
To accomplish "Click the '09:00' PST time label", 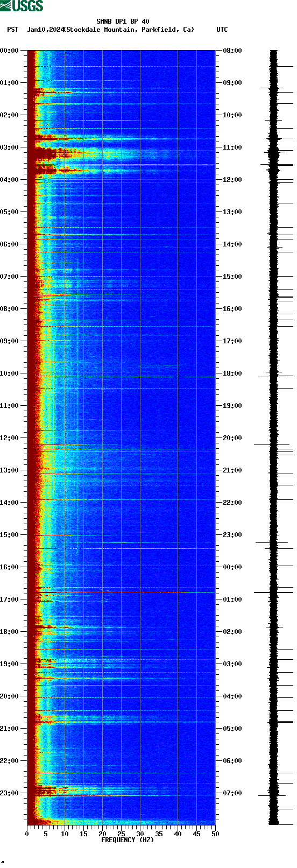I will pos(10,341).
